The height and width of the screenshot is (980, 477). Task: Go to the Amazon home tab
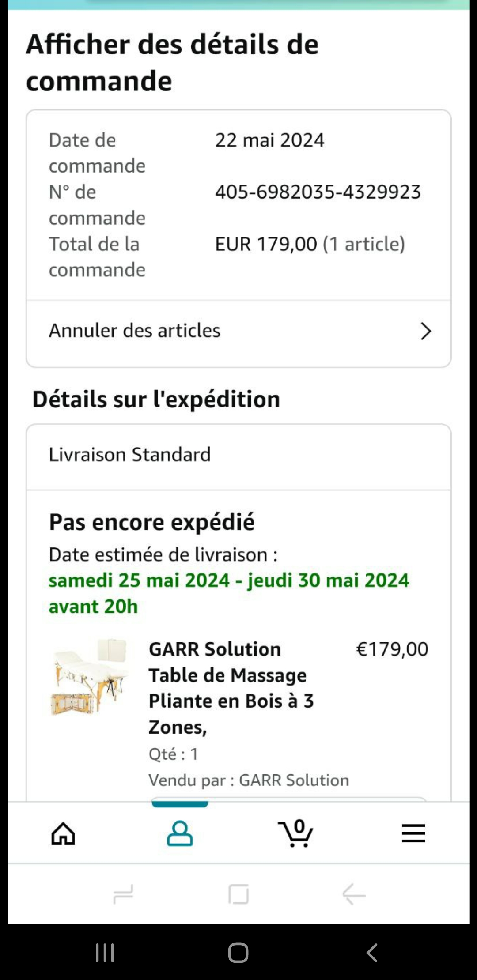(63, 833)
